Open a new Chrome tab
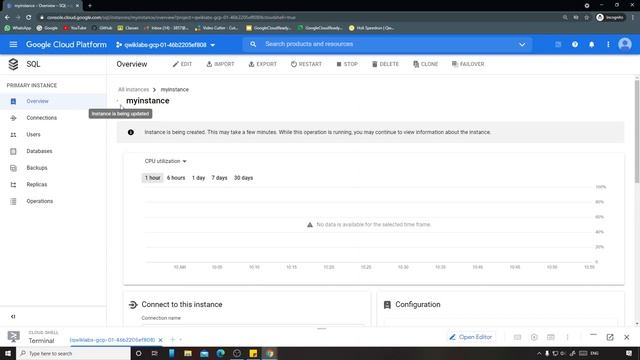640x360 pixels. 90,6
